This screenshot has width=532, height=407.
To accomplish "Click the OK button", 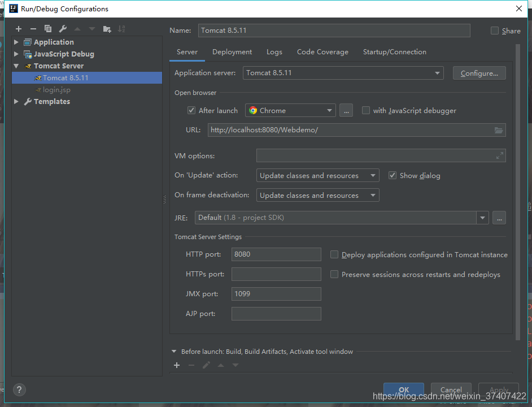I will tap(404, 389).
